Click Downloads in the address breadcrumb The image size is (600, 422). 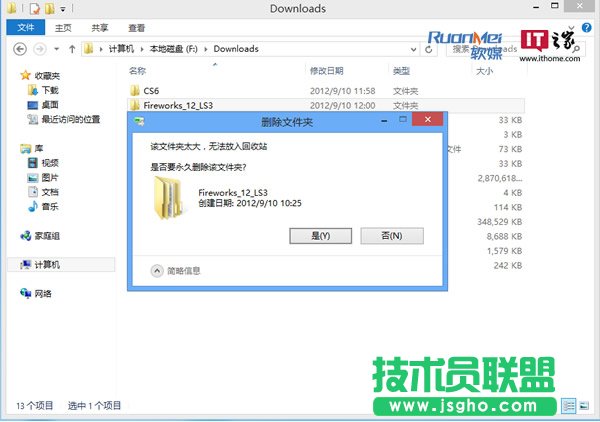pos(236,49)
